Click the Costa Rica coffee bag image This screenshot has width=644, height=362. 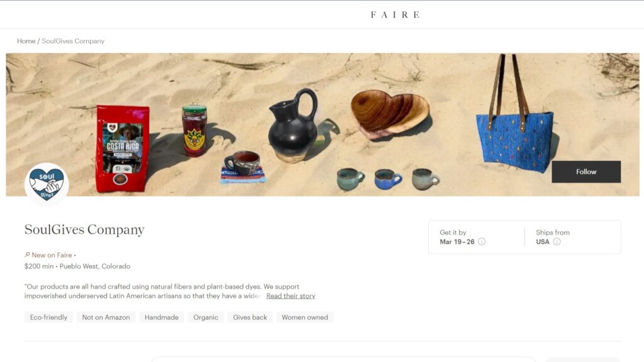(123, 148)
